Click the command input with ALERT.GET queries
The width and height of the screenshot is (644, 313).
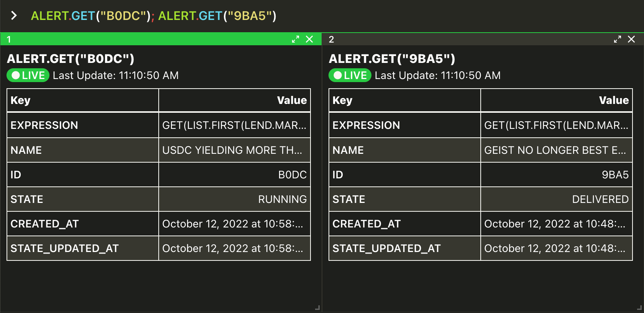pos(153,16)
